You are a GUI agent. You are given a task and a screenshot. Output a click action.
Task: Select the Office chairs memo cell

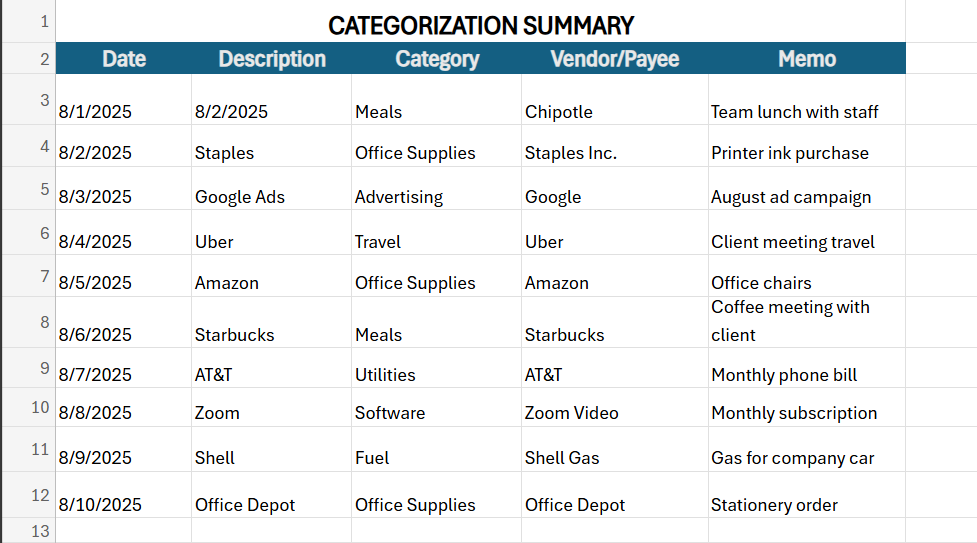click(x=761, y=283)
